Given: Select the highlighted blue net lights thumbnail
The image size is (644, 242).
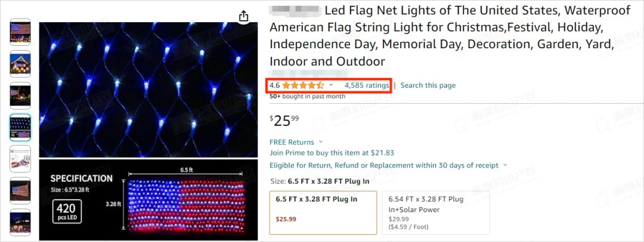Looking at the screenshot, I should tap(20, 127).
